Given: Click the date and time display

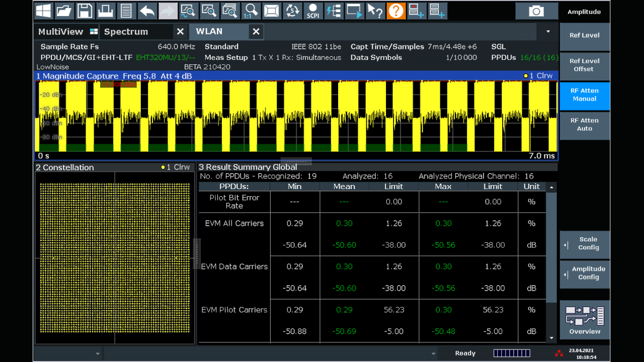Looking at the screenshot, I should (x=583, y=353).
